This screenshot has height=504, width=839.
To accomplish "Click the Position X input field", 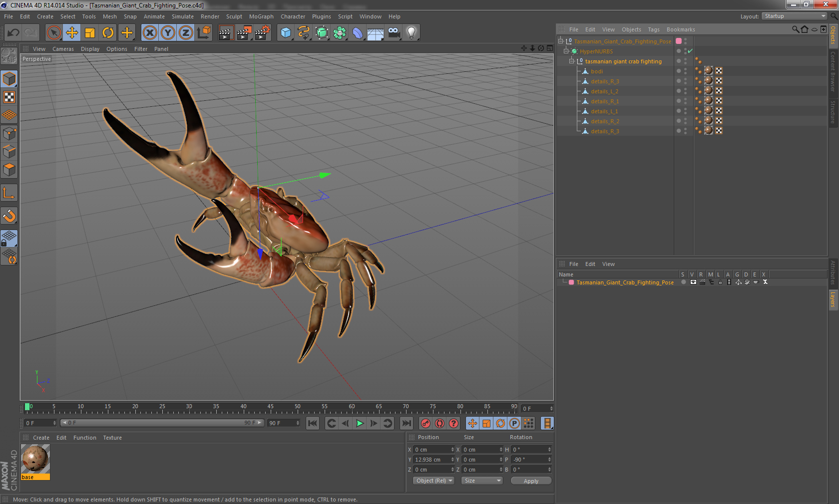I will [432, 450].
